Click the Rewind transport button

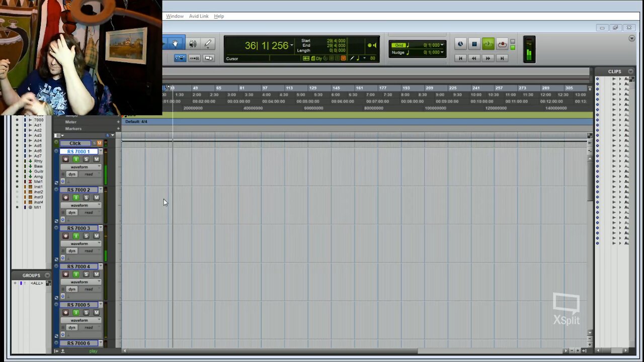[474, 58]
